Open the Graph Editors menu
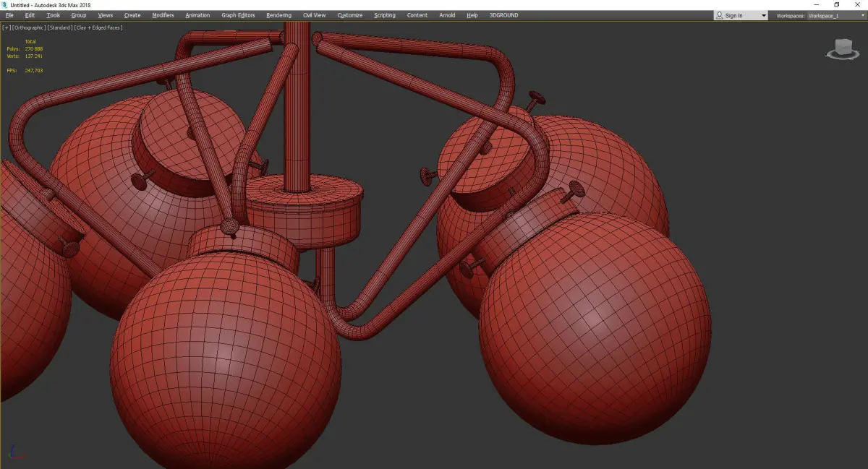 click(238, 15)
